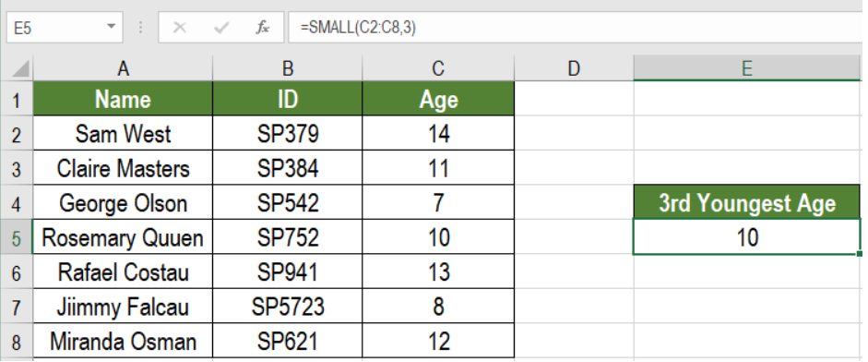868x362 pixels.
Task: Click the ID cell SP542
Action: point(288,202)
